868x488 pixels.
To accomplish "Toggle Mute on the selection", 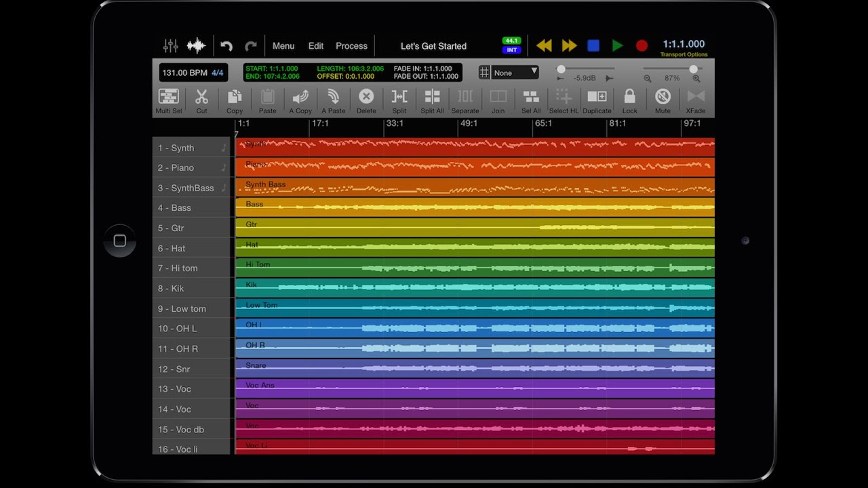I will 662,100.
